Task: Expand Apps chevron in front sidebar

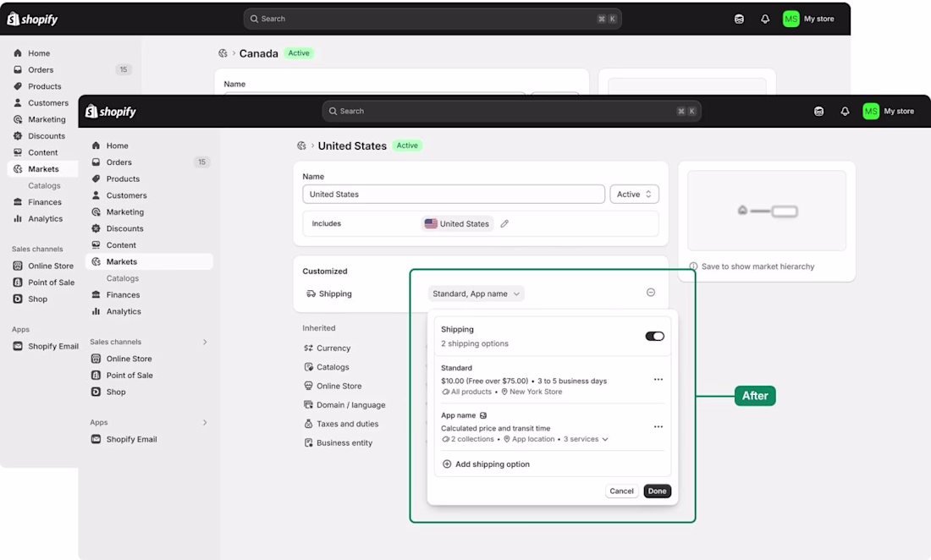Action: pos(205,423)
